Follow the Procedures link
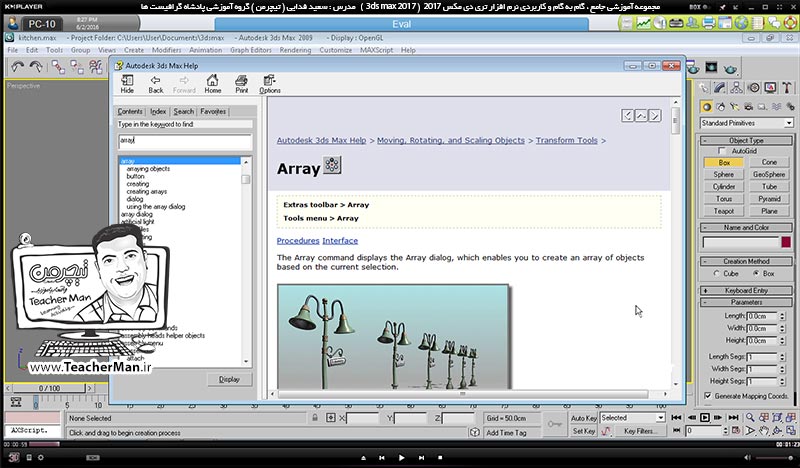Screen dimensions: 800x468 298,240
